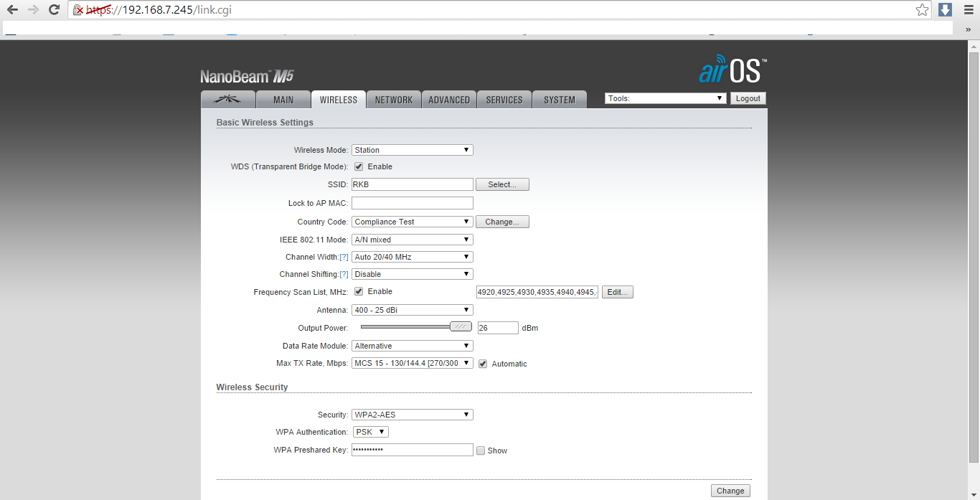
Task: Click the Ubiquiti logo tab
Action: (227, 100)
